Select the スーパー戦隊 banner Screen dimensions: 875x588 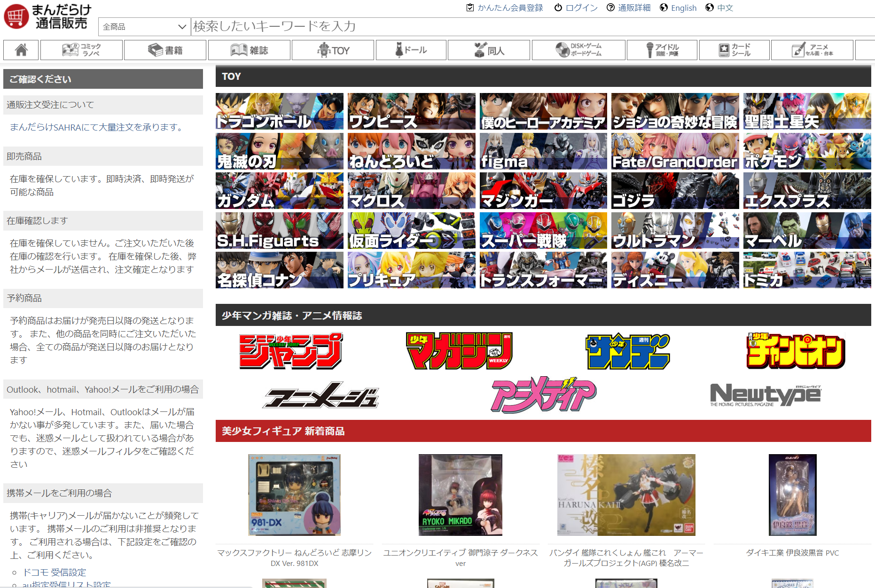[x=543, y=231]
